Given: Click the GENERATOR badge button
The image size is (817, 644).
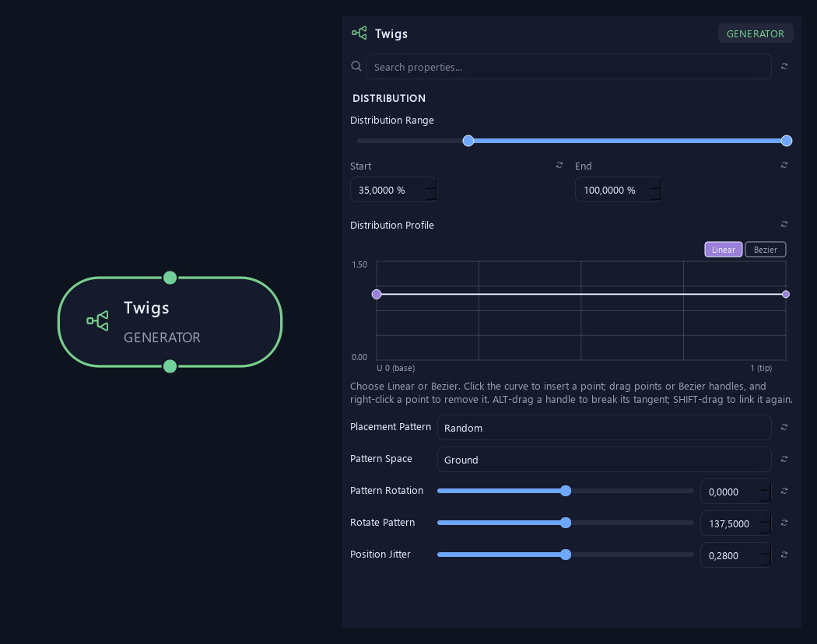Looking at the screenshot, I should 755,34.
